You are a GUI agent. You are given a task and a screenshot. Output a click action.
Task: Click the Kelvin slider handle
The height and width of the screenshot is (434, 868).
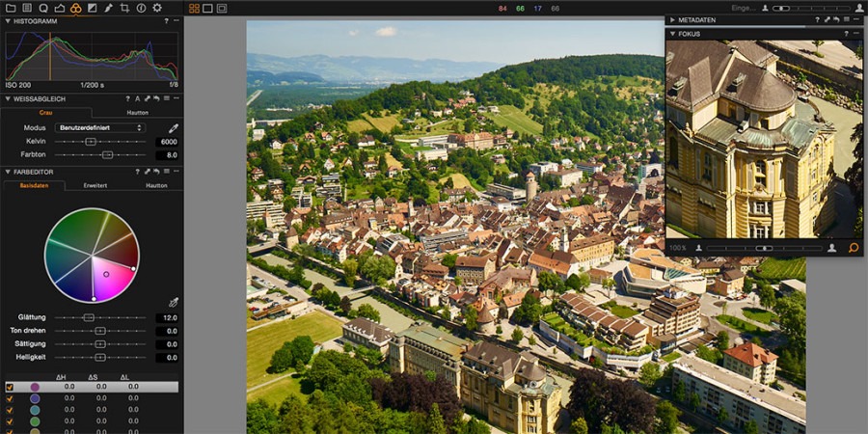coord(91,142)
